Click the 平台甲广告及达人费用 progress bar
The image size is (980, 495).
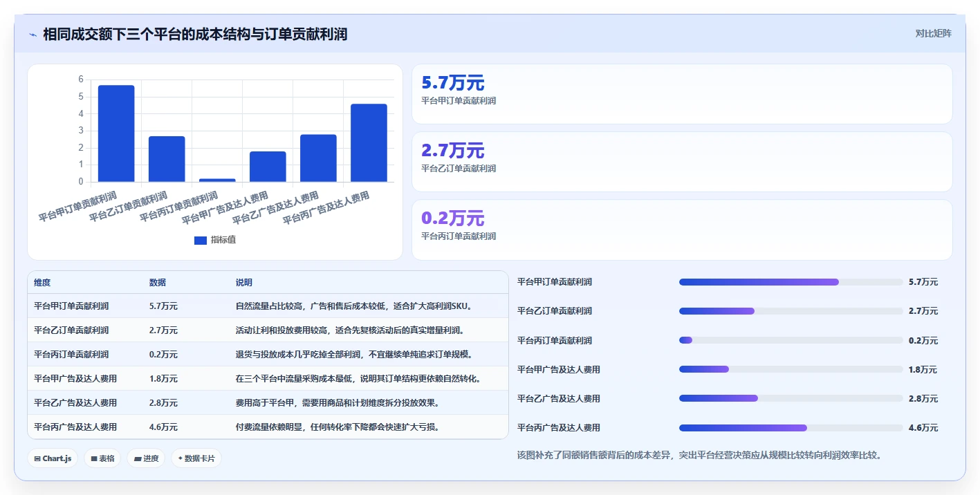pos(791,369)
